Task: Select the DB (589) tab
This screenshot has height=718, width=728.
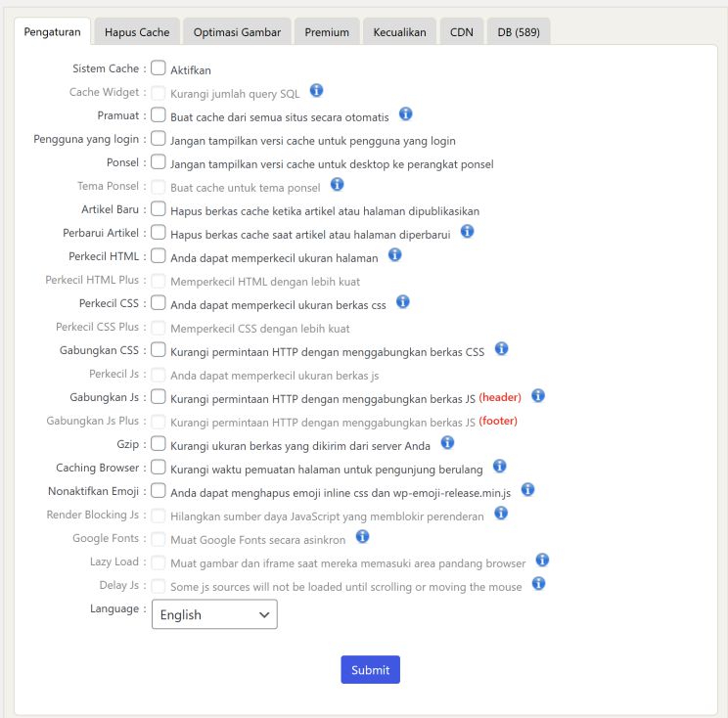Action: [x=518, y=32]
